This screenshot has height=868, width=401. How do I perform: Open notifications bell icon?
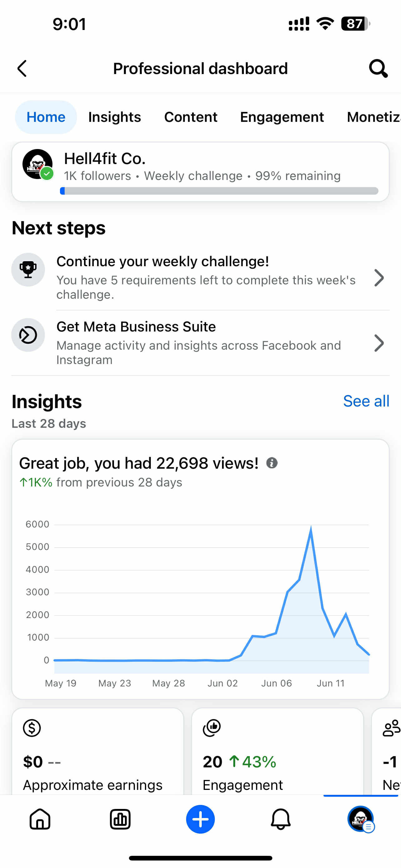[x=280, y=819]
